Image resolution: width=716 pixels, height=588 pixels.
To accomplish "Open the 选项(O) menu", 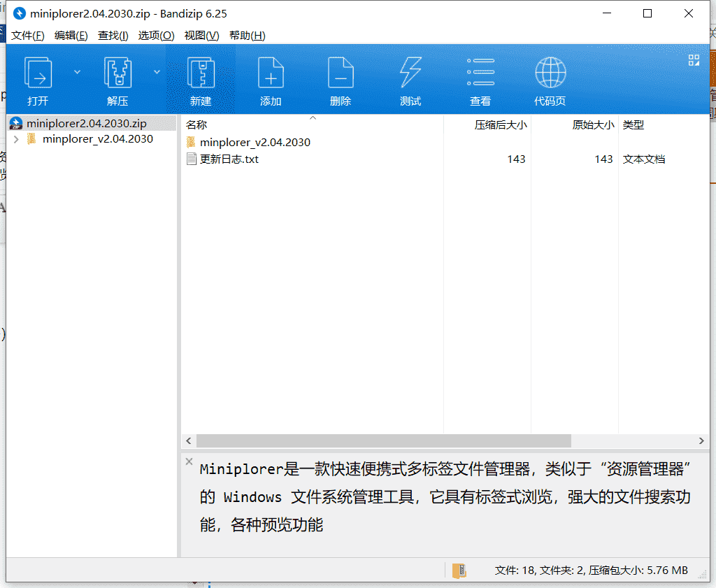I will (156, 36).
